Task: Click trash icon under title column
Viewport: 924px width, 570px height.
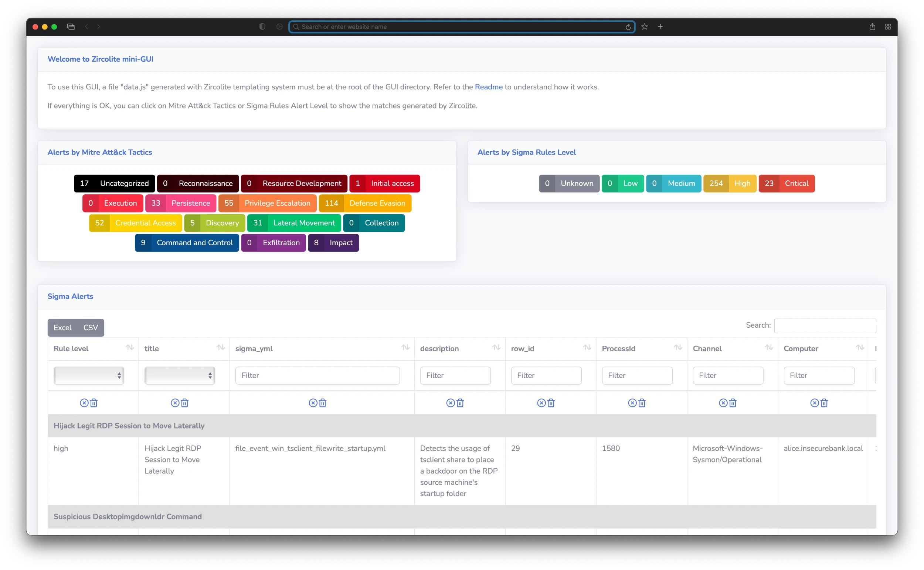Action: tap(185, 403)
